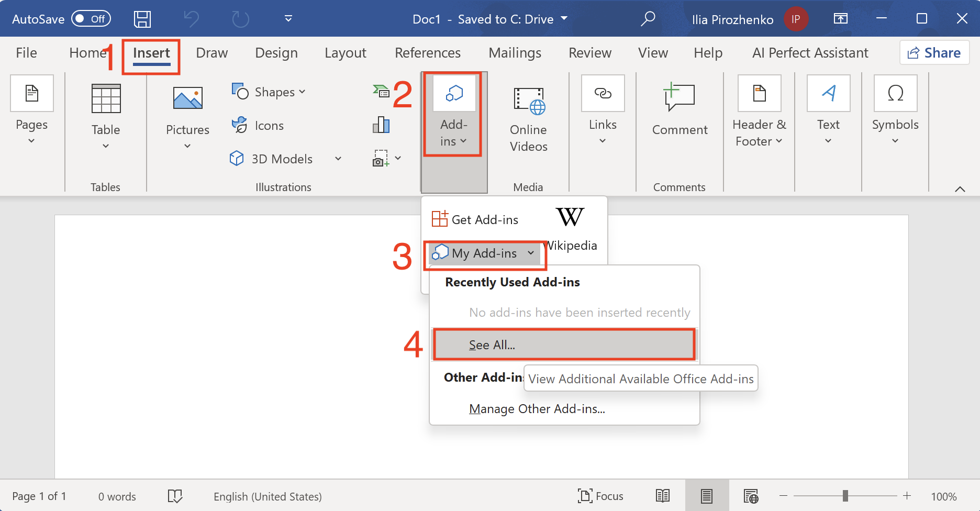Click zoom out minus button
This screenshot has height=511, width=980.
(x=784, y=495)
